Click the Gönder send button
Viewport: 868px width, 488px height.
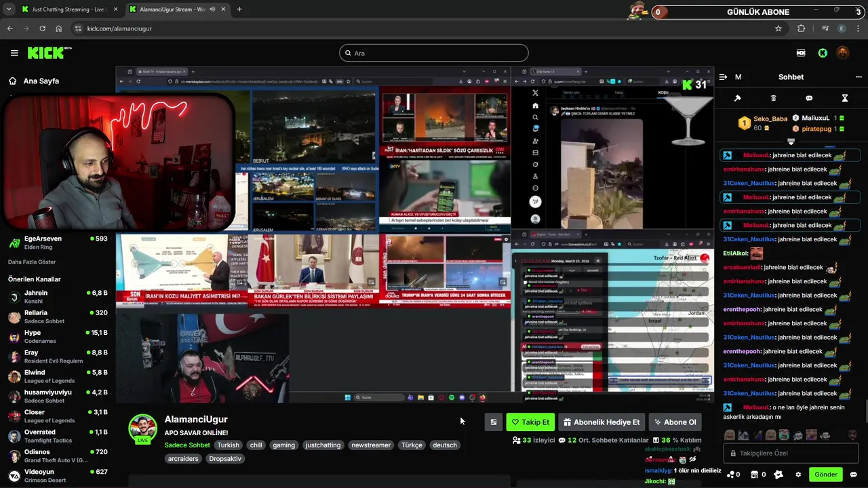pos(826,474)
